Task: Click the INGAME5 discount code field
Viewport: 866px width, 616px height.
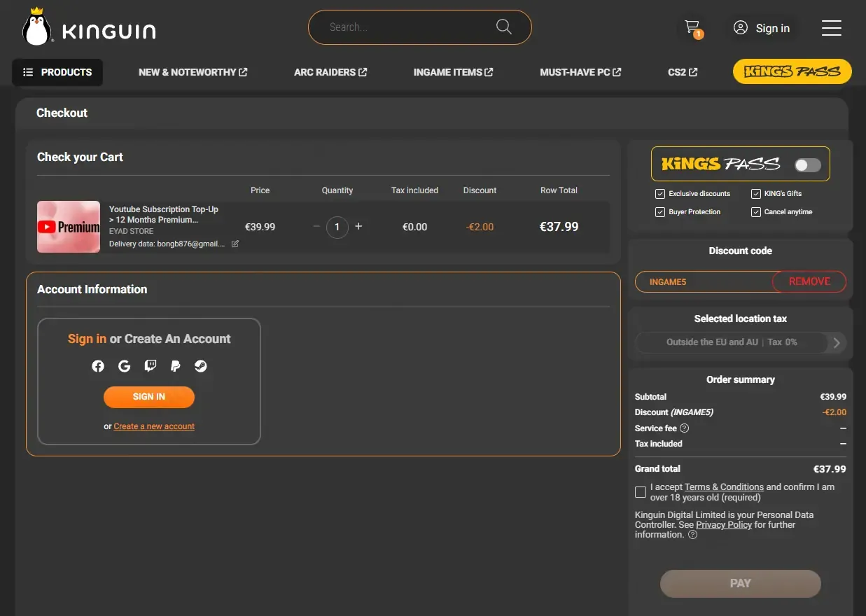Action: click(x=704, y=281)
